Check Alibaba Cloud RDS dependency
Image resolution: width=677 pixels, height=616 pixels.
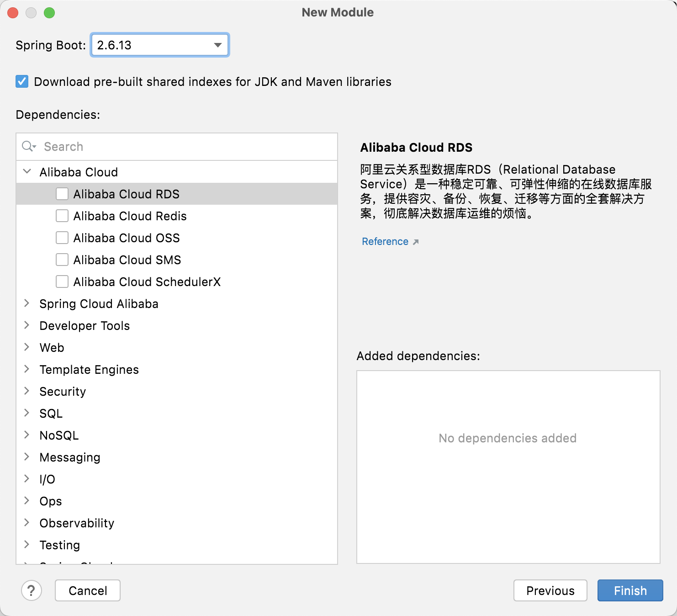(x=62, y=194)
